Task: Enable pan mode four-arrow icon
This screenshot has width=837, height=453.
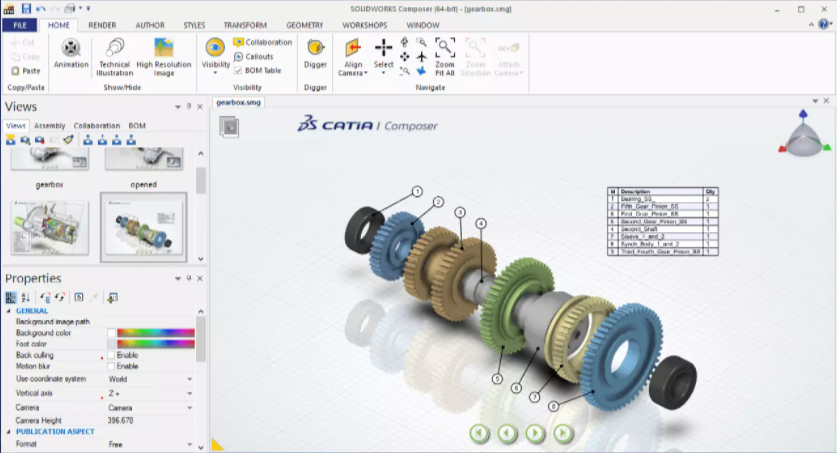Action: (404, 57)
